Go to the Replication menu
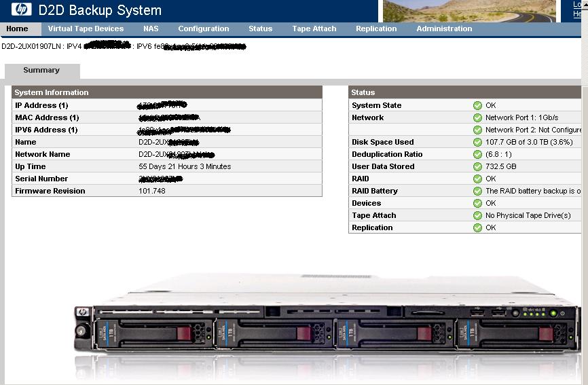This screenshot has width=588, height=385. tap(376, 29)
